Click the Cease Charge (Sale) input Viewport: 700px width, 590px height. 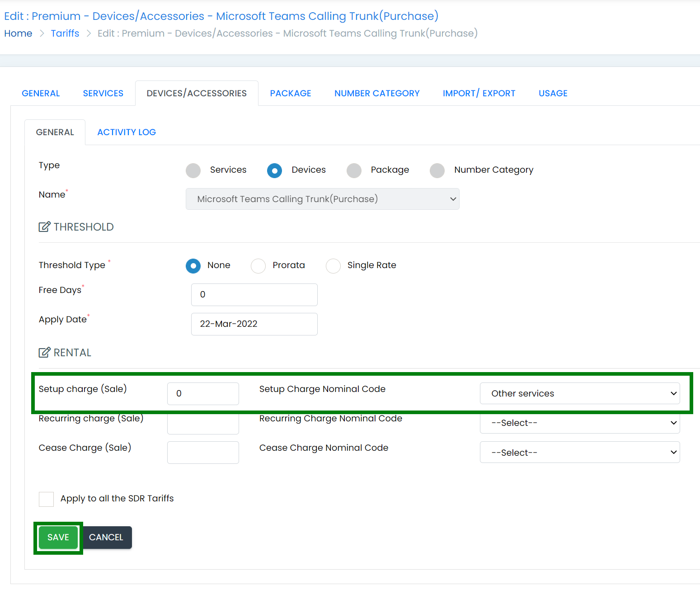click(203, 453)
